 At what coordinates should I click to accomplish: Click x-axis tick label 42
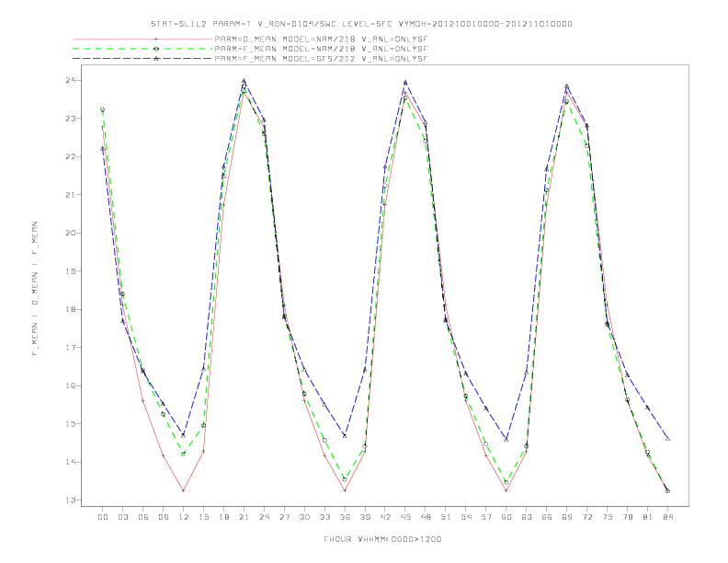click(385, 517)
